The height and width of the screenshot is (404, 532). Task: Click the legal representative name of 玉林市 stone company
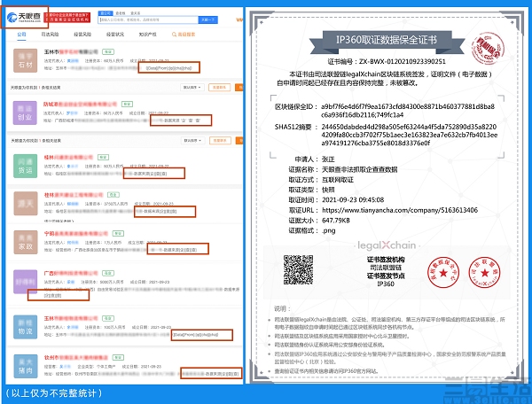point(73,60)
